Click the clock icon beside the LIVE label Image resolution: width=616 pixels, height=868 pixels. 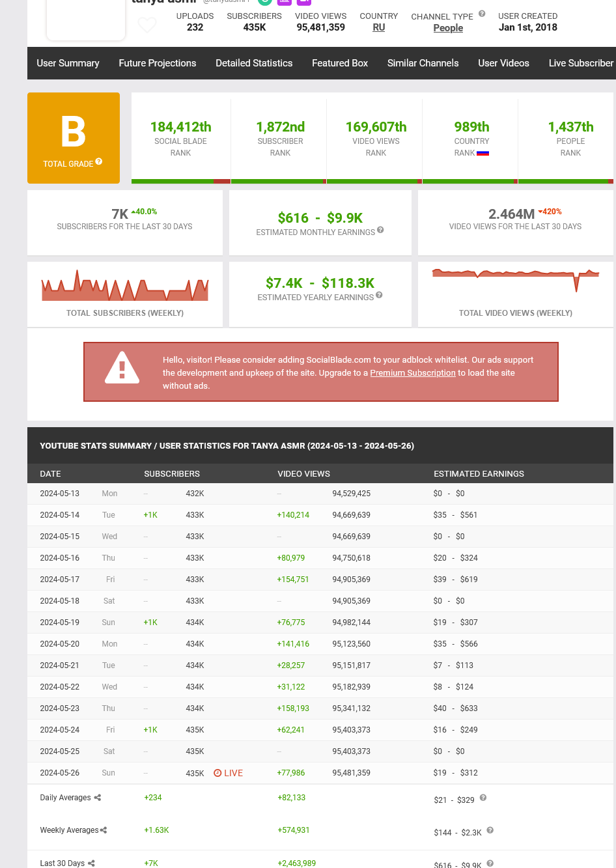click(x=217, y=773)
